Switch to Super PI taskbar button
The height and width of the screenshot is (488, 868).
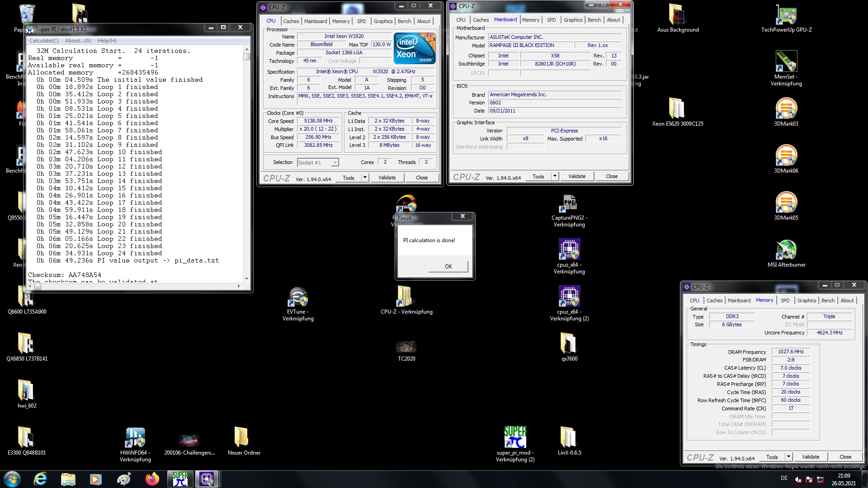(x=180, y=479)
